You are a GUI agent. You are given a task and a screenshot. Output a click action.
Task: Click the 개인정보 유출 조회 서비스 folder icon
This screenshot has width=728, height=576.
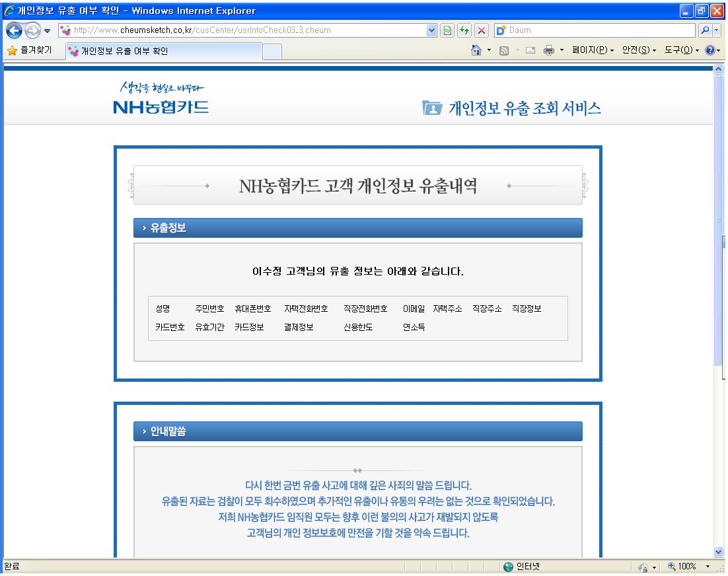432,108
